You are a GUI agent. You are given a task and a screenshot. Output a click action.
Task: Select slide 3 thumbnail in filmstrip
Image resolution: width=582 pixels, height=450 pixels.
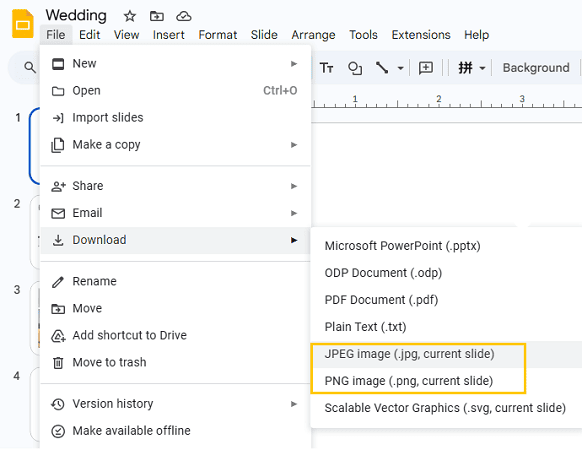click(x=35, y=319)
